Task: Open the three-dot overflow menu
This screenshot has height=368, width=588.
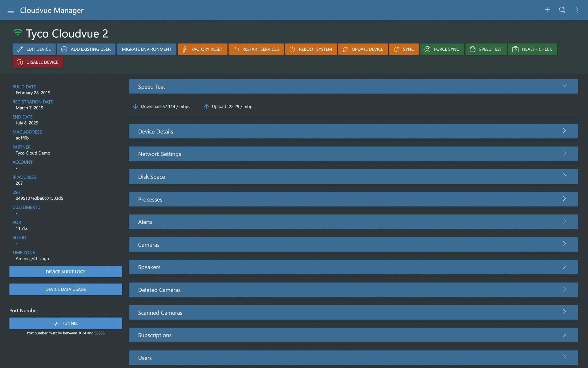Action: coord(577,10)
